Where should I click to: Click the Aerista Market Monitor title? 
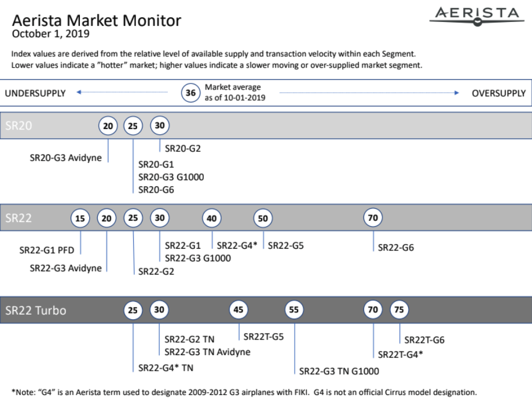tap(97, 20)
